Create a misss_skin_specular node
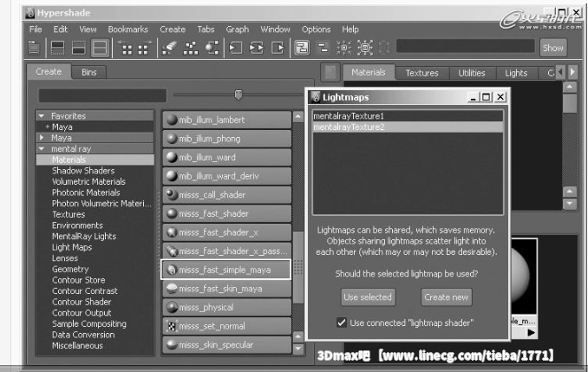Screen dimensions: 588x372 [x=227, y=345]
